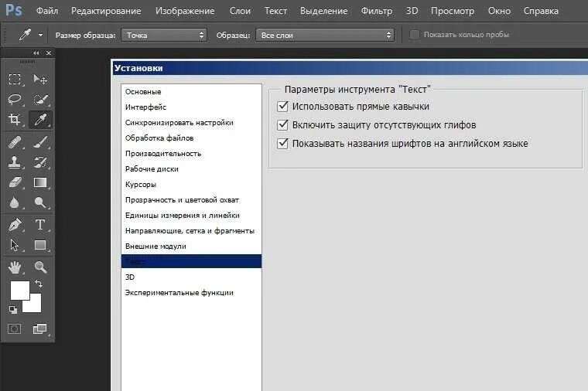This screenshot has width=588, height=391.
Task: Select Интерфейс in preferences list
Action: (191, 107)
